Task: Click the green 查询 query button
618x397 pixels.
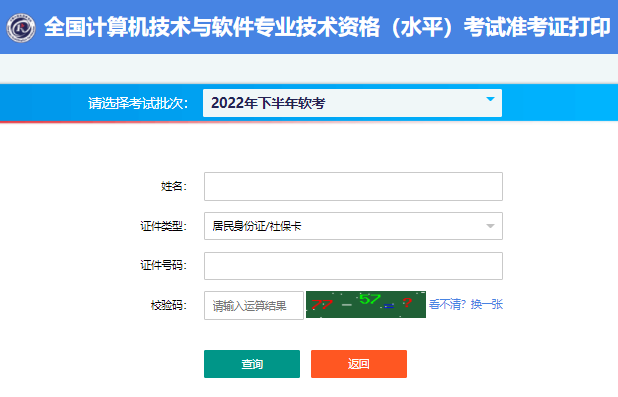Action: [x=252, y=364]
